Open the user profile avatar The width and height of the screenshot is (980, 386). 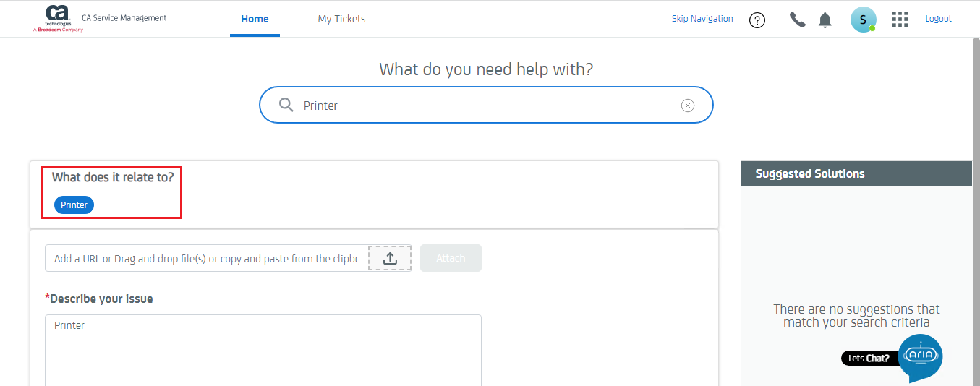tap(863, 20)
